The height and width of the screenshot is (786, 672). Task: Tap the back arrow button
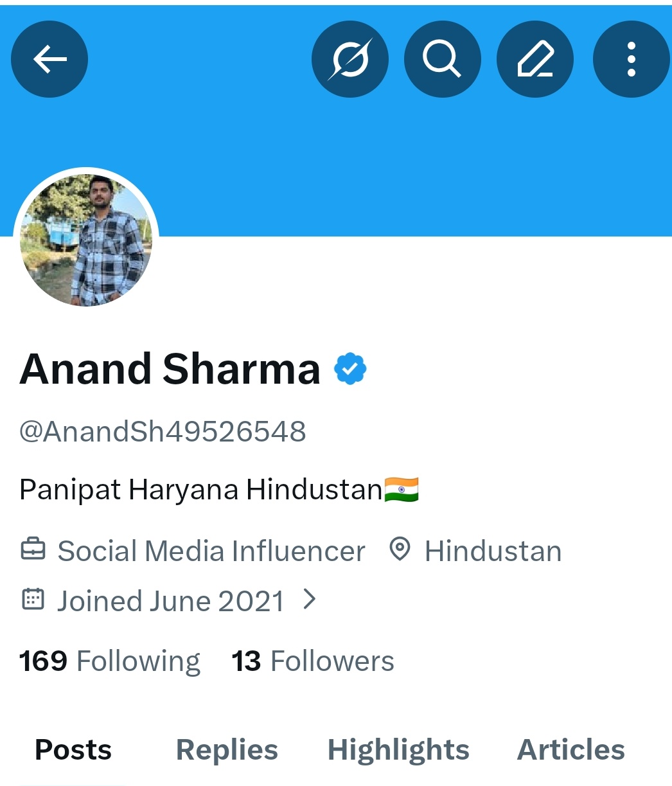pyautogui.click(x=49, y=60)
